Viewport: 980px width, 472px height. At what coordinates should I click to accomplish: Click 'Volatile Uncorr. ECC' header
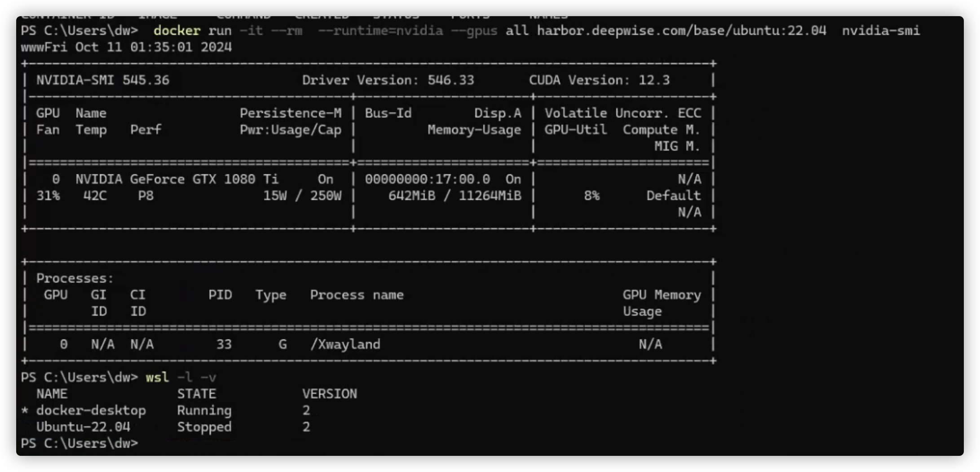(622, 113)
